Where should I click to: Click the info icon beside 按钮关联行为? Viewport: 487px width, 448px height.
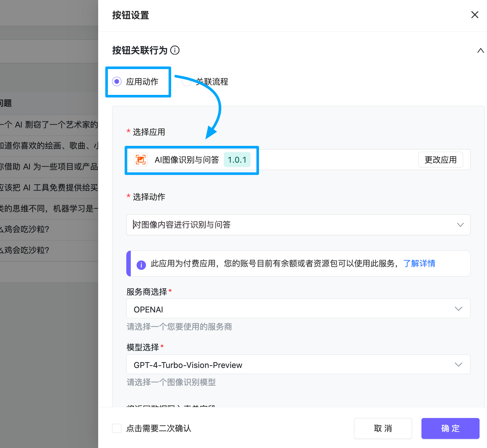175,50
